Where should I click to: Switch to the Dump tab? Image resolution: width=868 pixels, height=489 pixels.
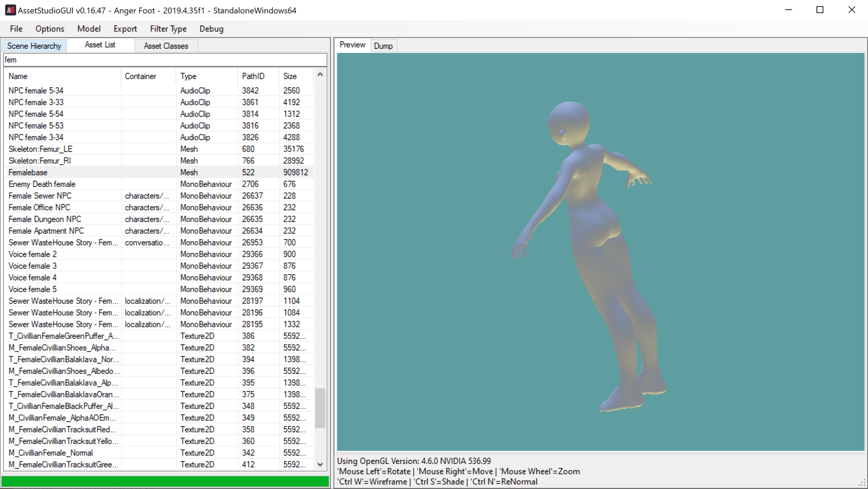tap(383, 46)
